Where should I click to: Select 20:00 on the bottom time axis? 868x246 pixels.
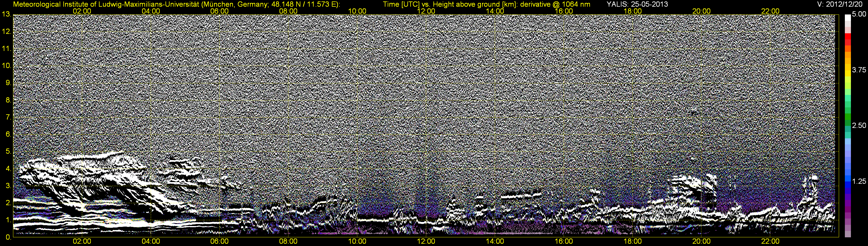tap(702, 241)
